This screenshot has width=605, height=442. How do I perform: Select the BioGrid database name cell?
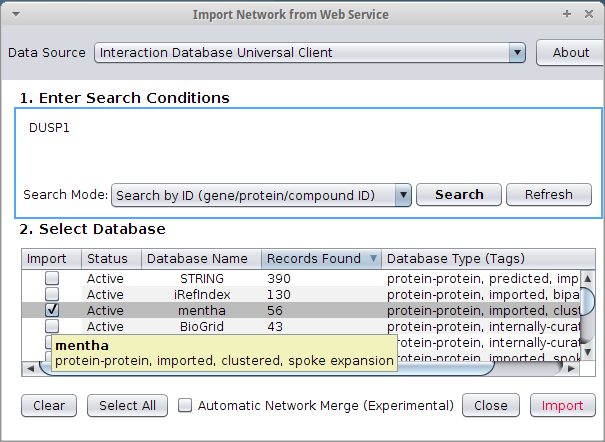(201, 327)
